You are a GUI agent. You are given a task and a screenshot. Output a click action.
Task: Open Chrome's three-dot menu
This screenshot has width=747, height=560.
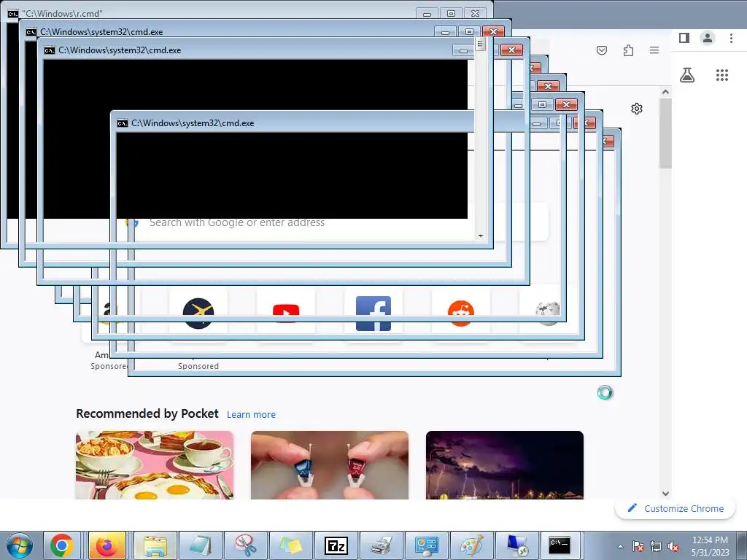(731, 38)
